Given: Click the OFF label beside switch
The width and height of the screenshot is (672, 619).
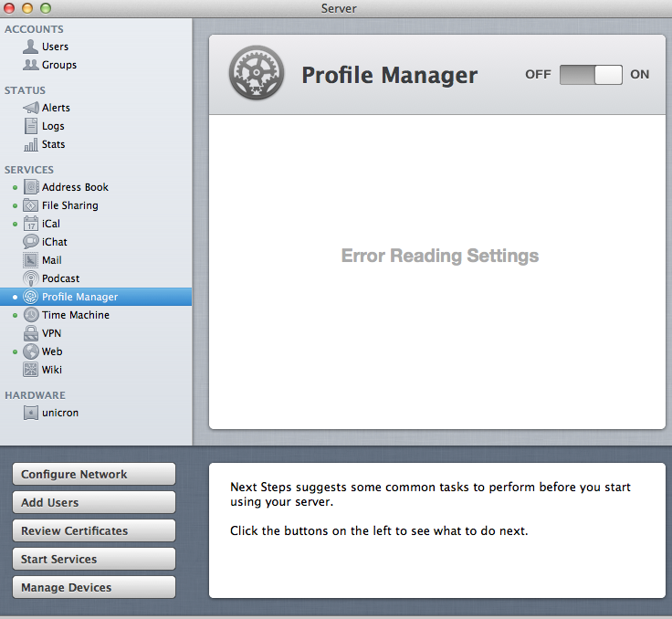Looking at the screenshot, I should 538,75.
